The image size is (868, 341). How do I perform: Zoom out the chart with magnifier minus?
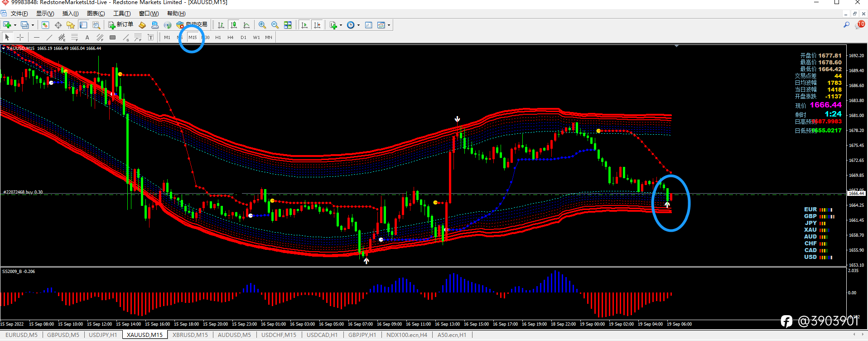275,25
